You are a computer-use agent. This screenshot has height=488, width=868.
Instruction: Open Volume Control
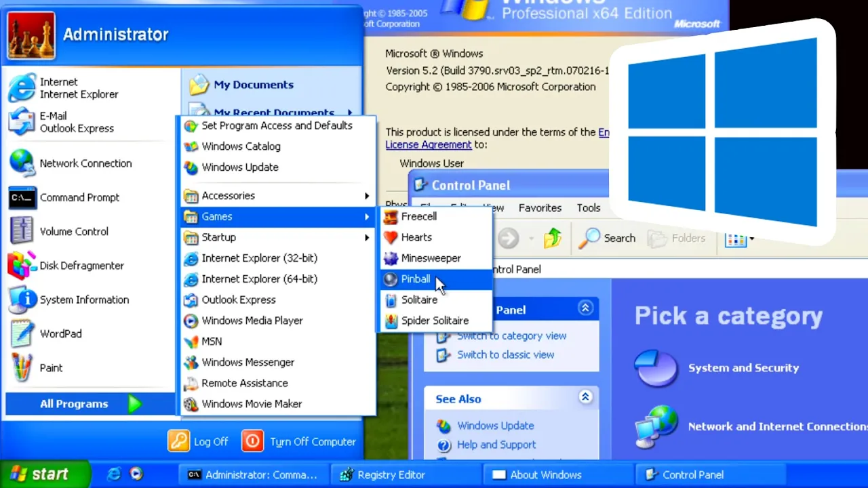[90, 231]
